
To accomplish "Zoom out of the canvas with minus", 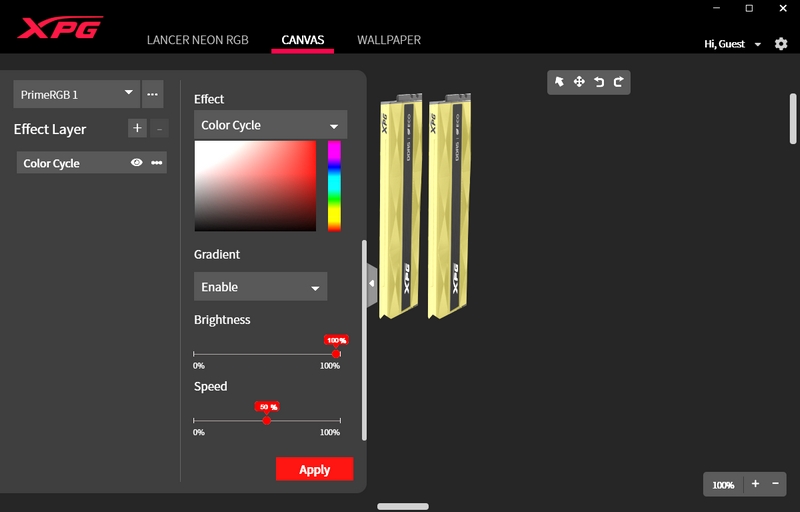I will click(776, 484).
